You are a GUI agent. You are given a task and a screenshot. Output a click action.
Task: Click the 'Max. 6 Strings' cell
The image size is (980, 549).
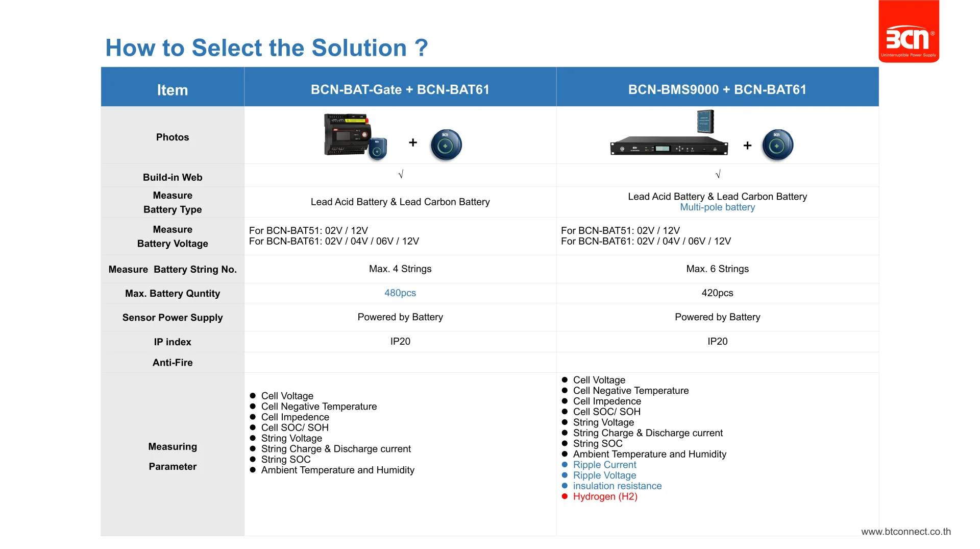click(717, 269)
